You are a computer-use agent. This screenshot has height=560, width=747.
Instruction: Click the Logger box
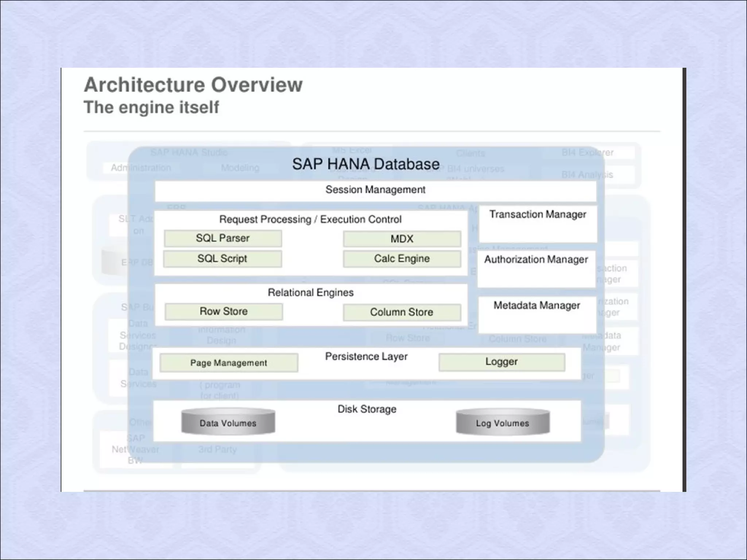pos(502,362)
